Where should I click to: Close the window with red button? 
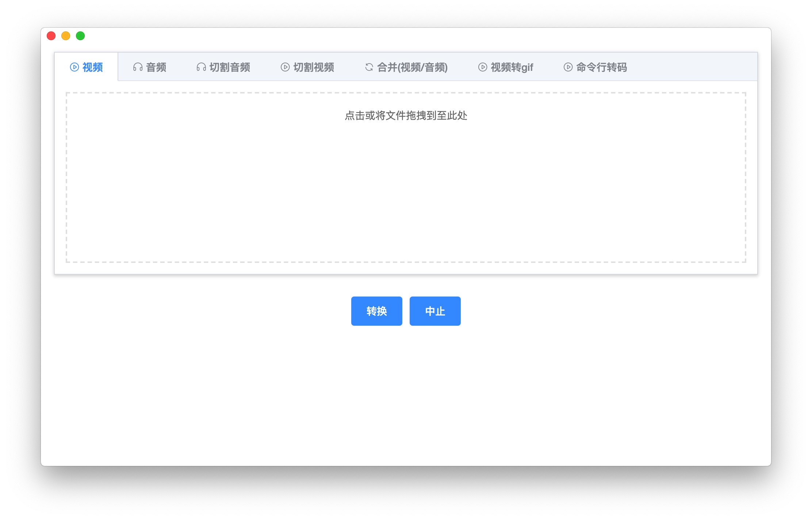[x=51, y=36]
